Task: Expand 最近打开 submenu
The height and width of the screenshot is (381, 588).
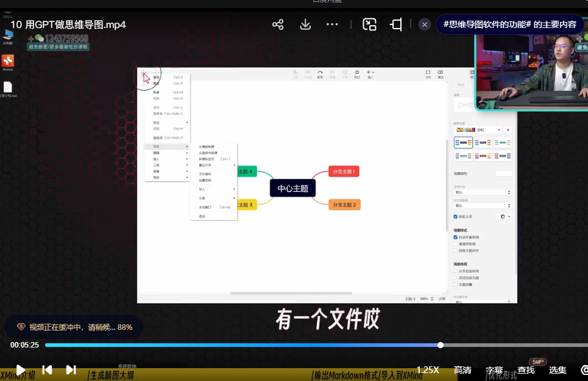Action: (214, 165)
